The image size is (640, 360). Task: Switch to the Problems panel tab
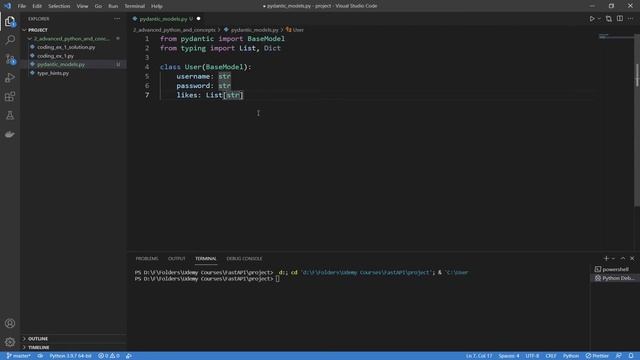click(147, 259)
